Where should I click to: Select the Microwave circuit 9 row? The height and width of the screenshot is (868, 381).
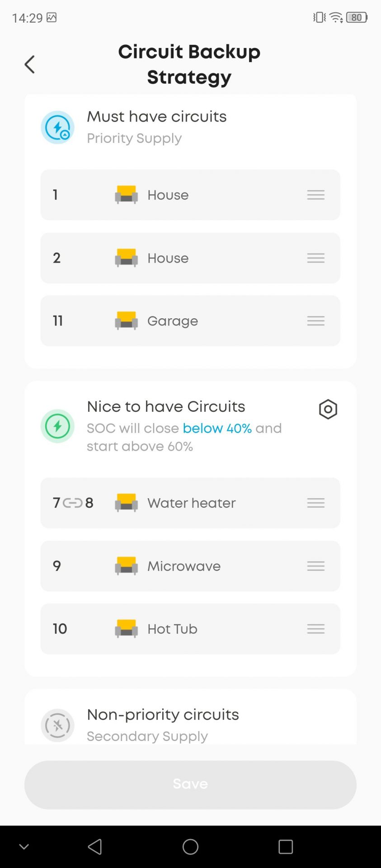190,566
